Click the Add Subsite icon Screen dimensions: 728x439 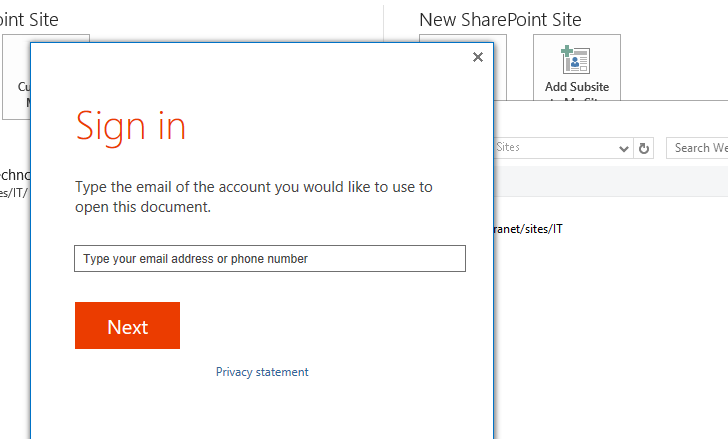point(576,60)
